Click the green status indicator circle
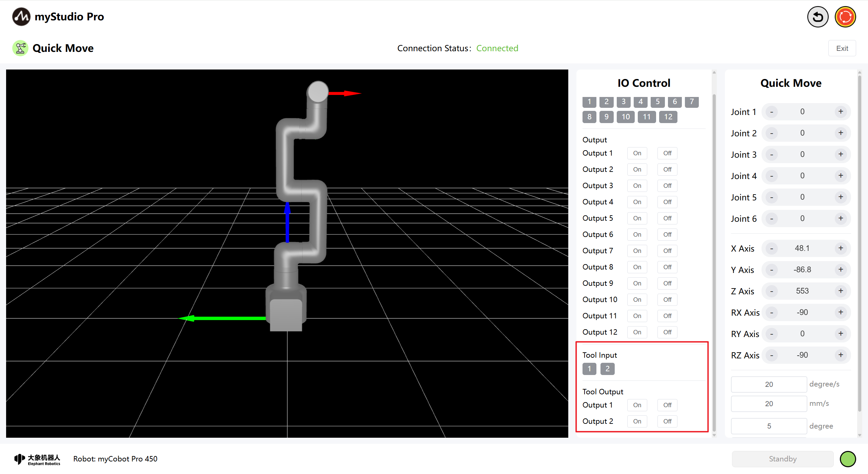Screen dimensions: 868x474 pyautogui.click(x=848, y=459)
